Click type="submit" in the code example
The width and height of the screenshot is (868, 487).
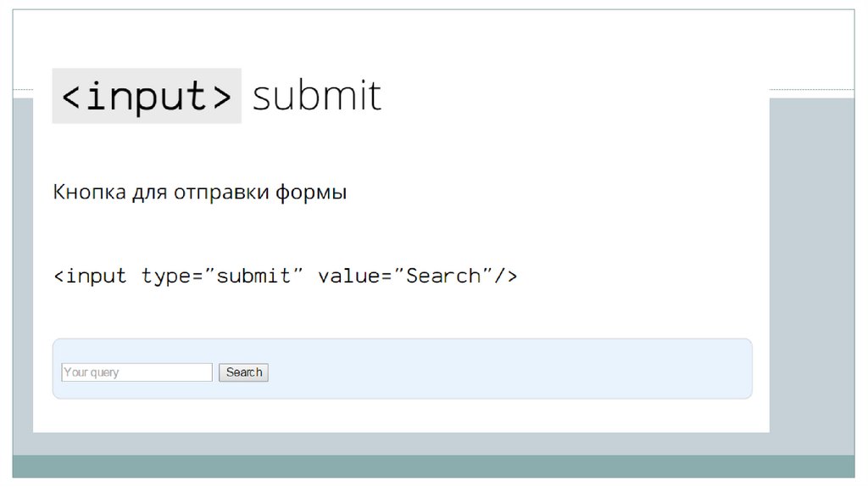222,277
